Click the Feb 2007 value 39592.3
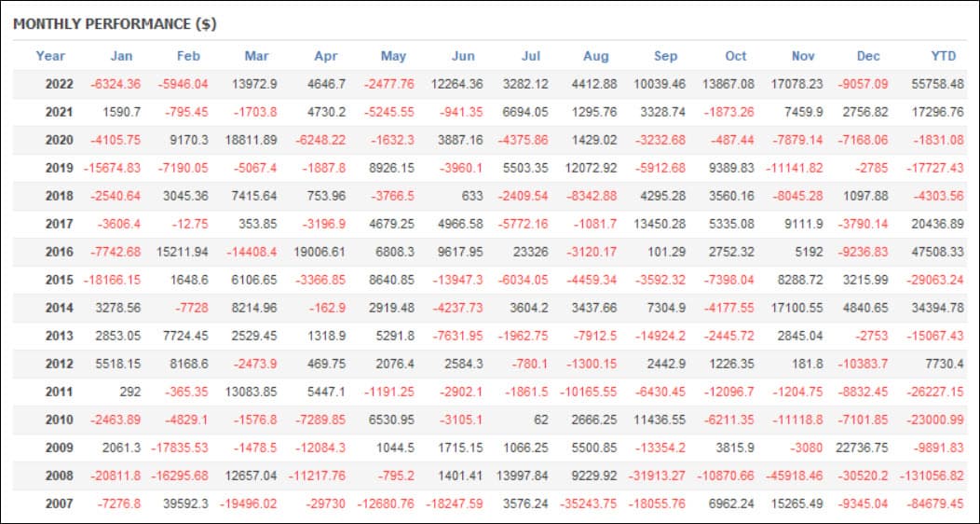Screen dimensions: 980x524 tap(183, 504)
